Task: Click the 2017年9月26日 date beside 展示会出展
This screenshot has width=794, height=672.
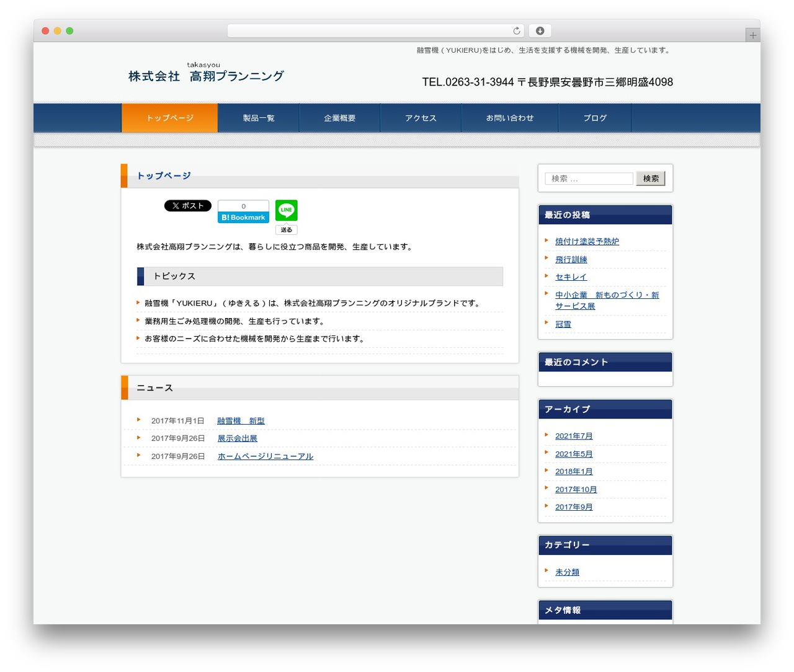Action: click(x=177, y=438)
